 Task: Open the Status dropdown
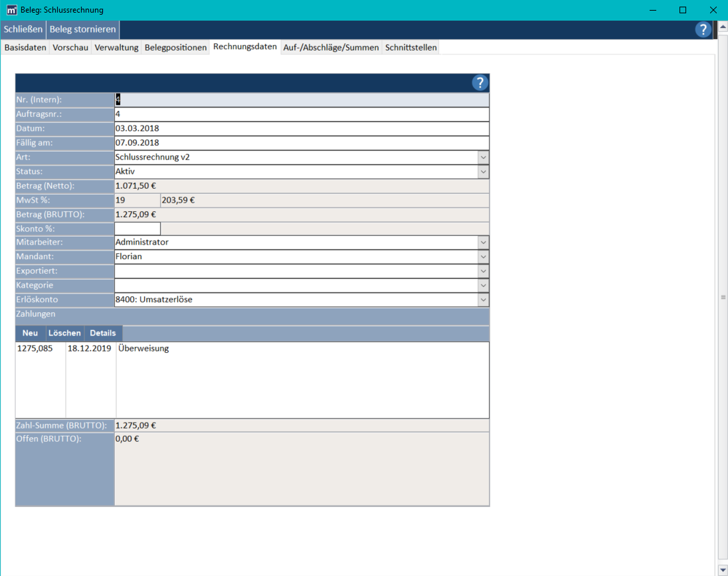[x=483, y=171]
